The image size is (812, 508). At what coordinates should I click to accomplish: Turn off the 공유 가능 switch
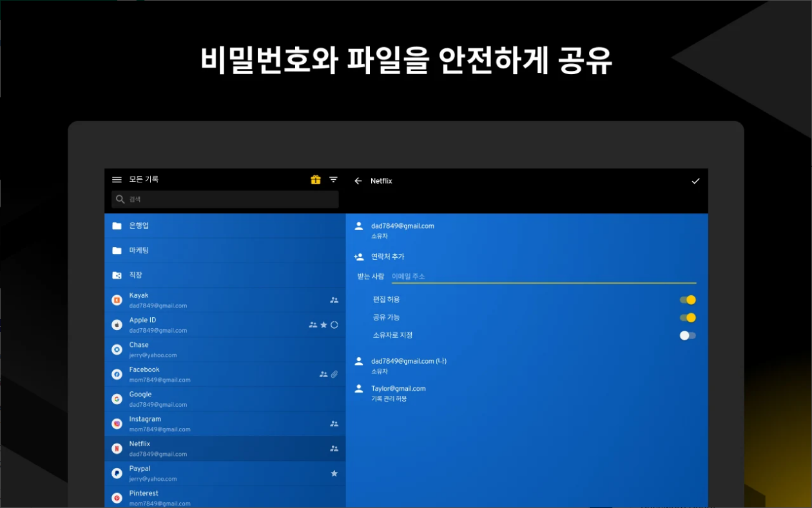tap(688, 317)
